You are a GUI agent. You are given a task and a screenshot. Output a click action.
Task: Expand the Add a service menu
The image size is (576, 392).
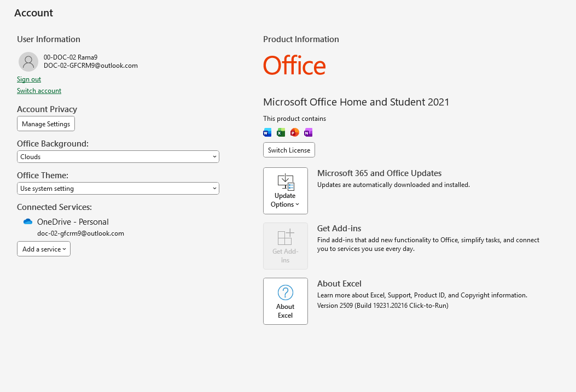(x=44, y=249)
